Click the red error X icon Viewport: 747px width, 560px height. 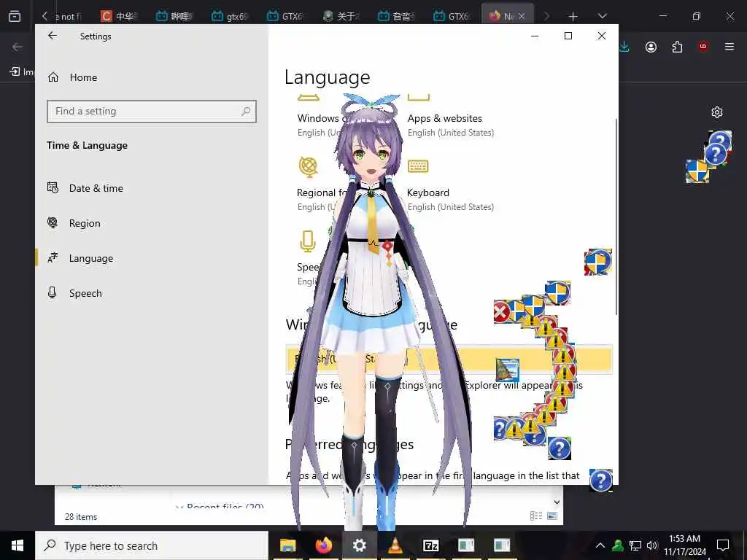501,313
